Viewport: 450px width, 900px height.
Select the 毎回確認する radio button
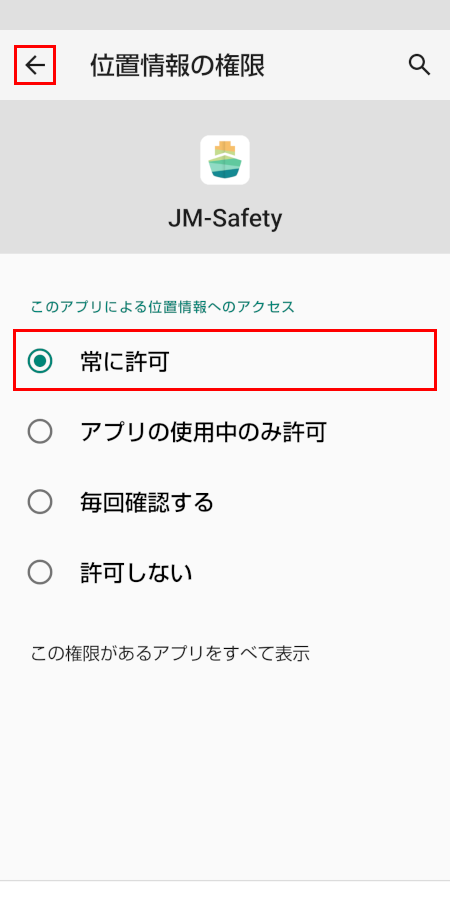point(40,502)
